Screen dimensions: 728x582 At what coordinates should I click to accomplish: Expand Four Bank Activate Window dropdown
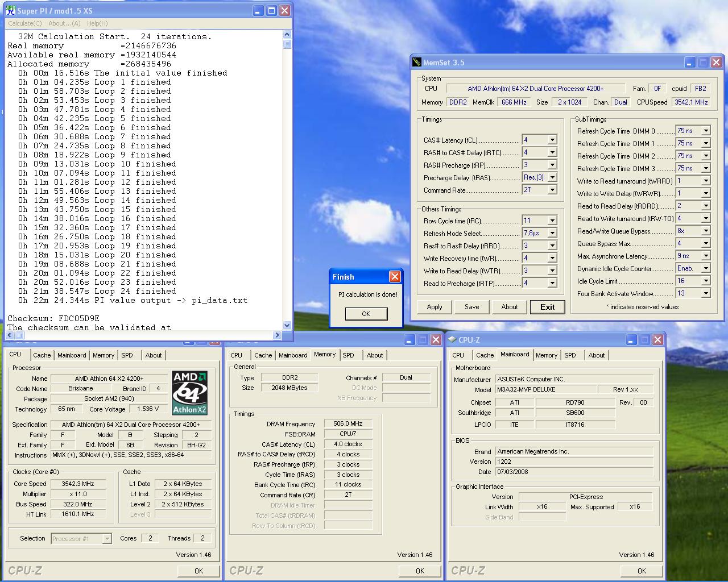[x=706, y=293]
